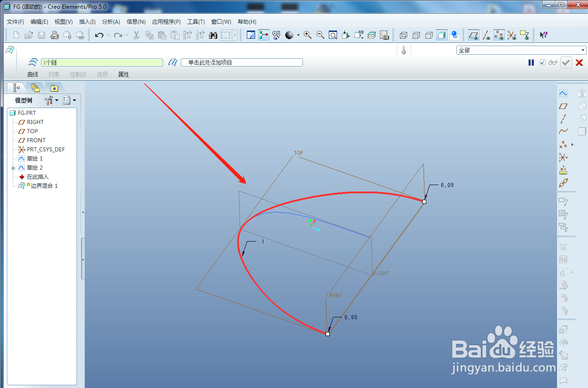Open the 视图(V) menu
This screenshot has width=588, height=388.
[63, 22]
